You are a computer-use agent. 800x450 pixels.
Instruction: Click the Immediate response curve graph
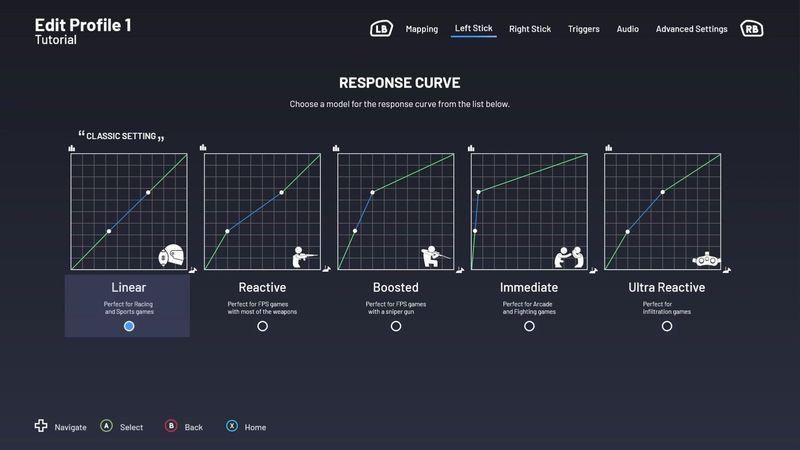click(529, 211)
